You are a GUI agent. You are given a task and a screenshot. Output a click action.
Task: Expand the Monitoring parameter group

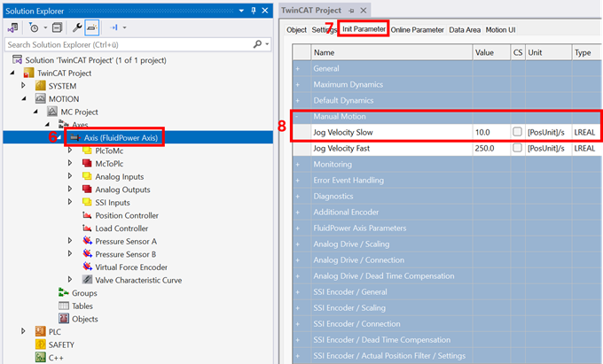298,165
